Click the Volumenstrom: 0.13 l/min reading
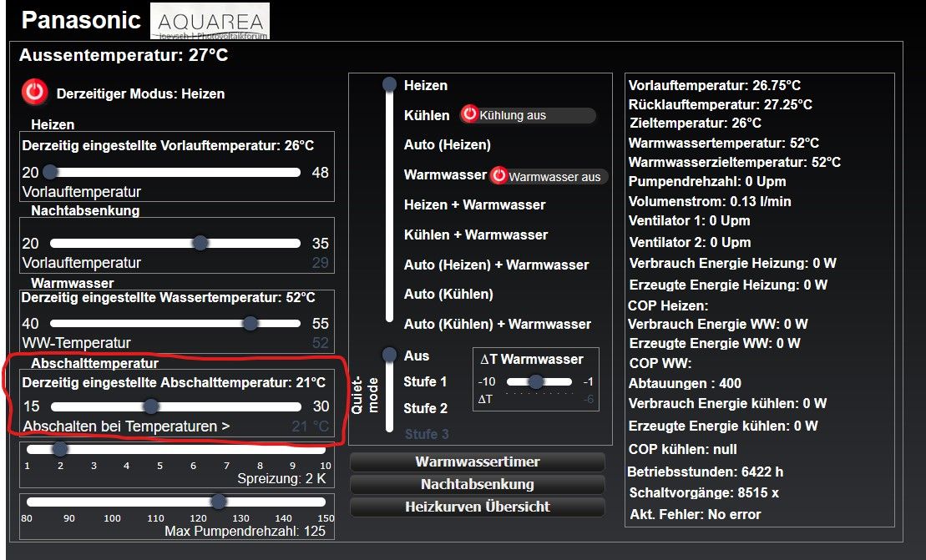 709,201
